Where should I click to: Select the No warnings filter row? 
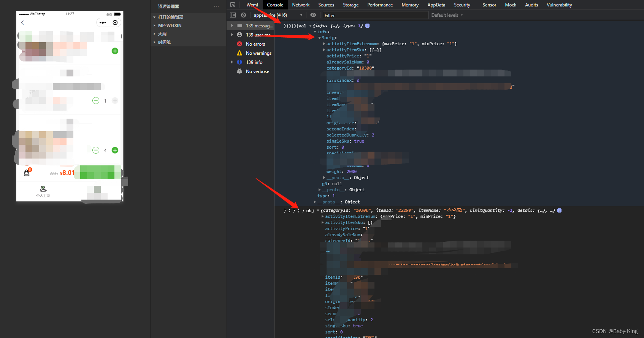coord(251,53)
